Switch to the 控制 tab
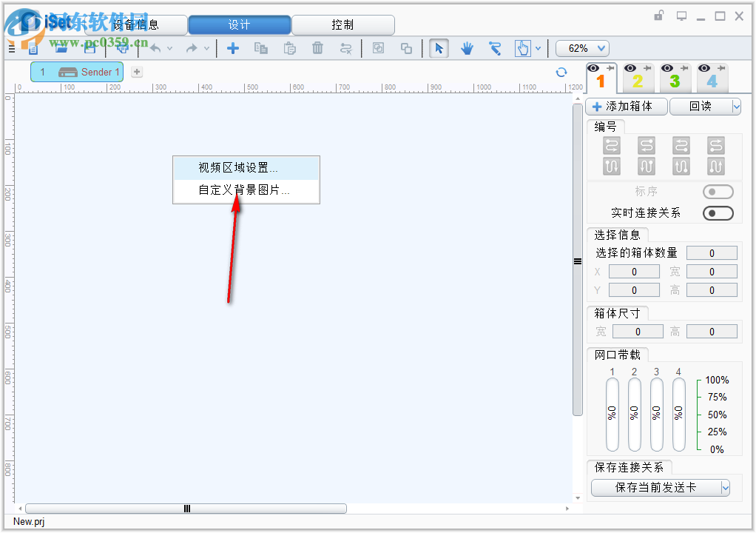This screenshot has width=756, height=533. click(x=343, y=24)
